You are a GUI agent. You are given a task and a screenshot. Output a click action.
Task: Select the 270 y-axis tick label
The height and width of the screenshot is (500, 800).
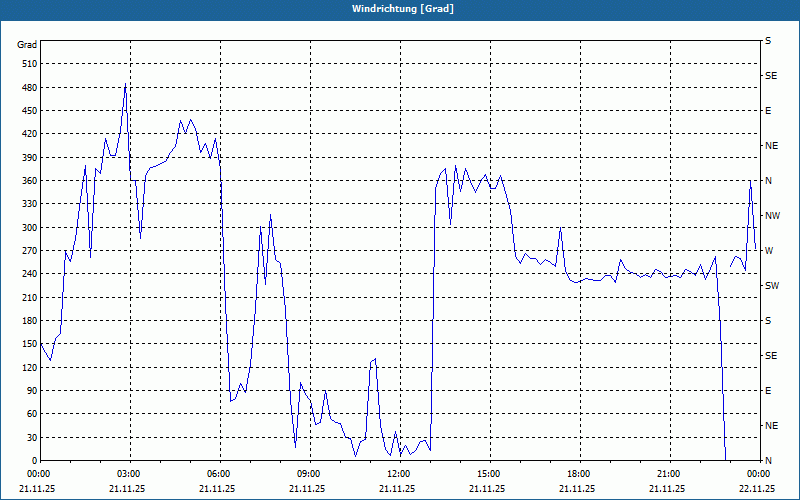[30, 251]
